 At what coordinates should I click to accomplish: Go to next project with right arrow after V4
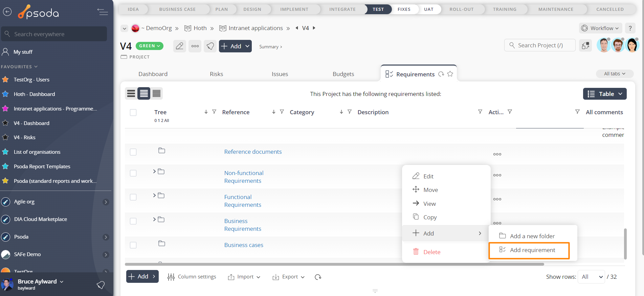point(314,28)
